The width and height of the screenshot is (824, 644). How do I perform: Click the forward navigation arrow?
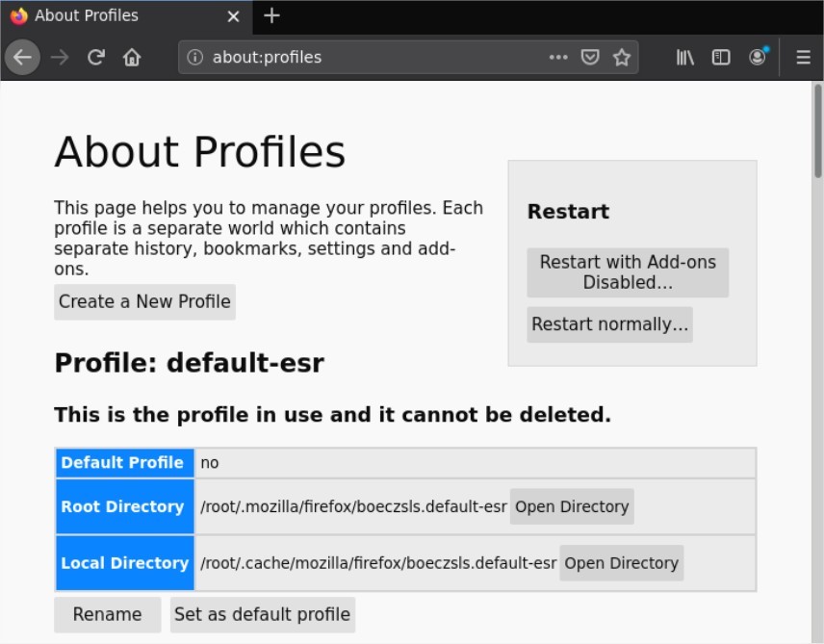pyautogui.click(x=60, y=57)
